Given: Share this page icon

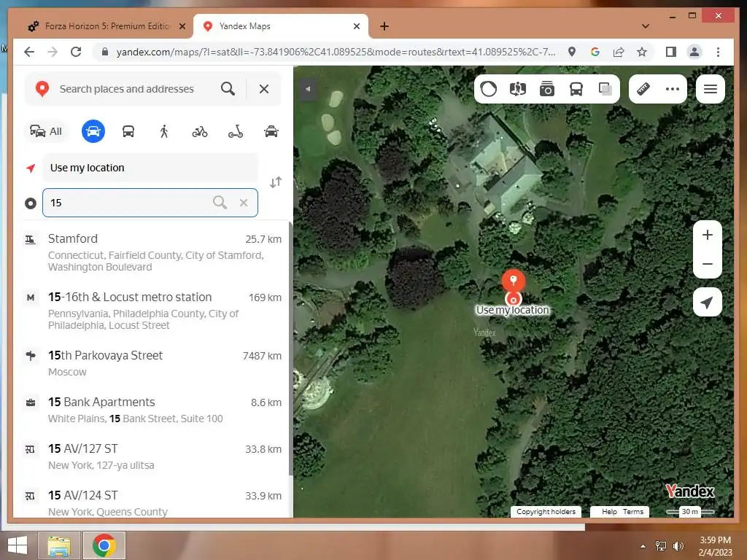Looking at the screenshot, I should click(x=619, y=52).
